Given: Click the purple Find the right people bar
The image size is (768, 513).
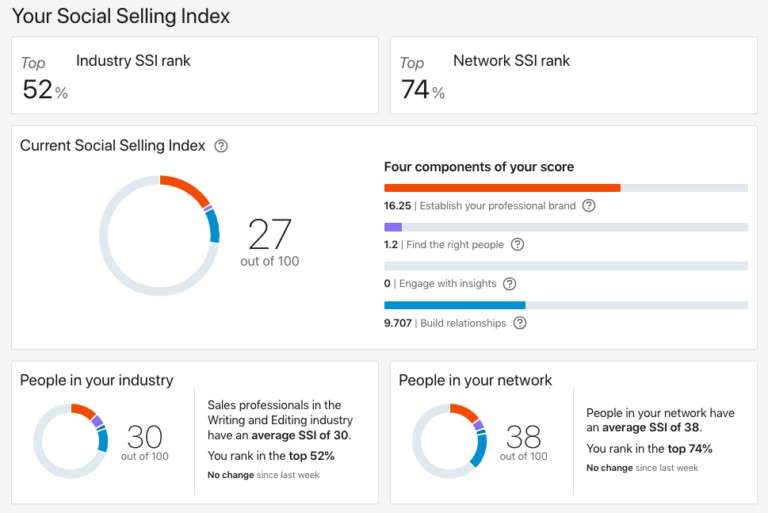Looking at the screenshot, I should tap(393, 227).
